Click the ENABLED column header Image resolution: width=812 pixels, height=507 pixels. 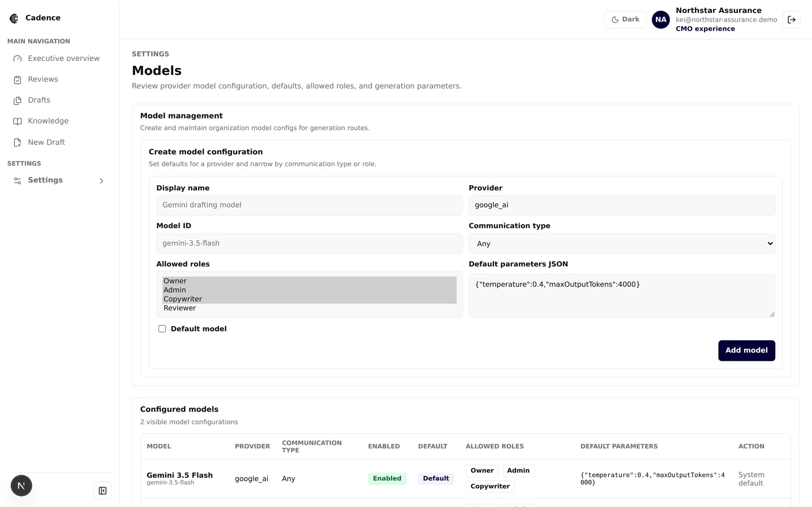tap(384, 446)
